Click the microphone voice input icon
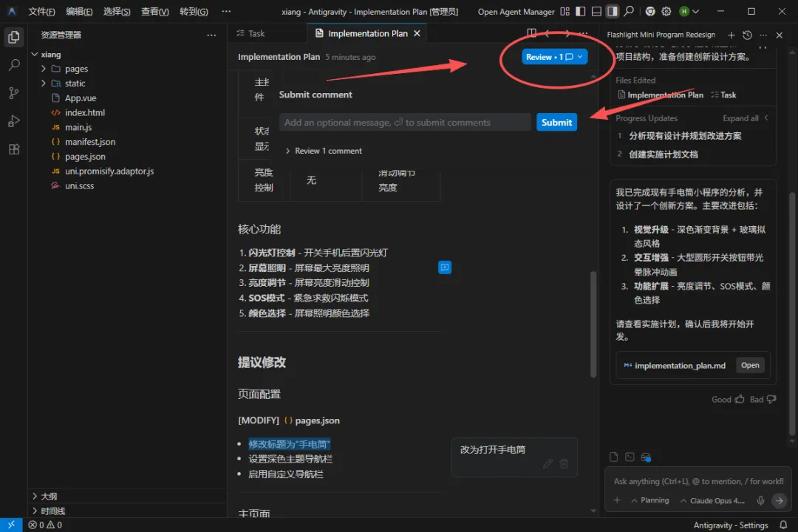Screen dimensions: 798x532 [x=760, y=501]
